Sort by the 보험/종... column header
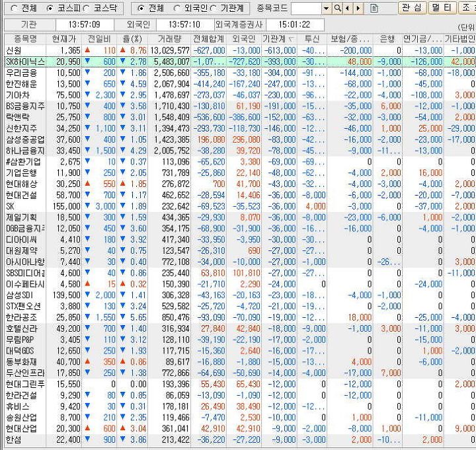This screenshot has height=450, width=476. tap(350, 39)
